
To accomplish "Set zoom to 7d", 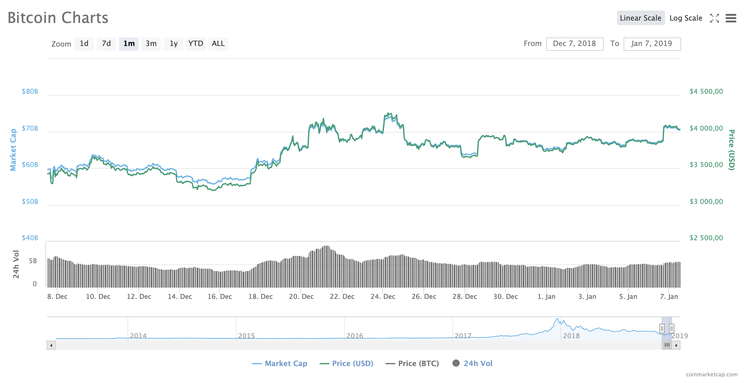I will pos(106,44).
